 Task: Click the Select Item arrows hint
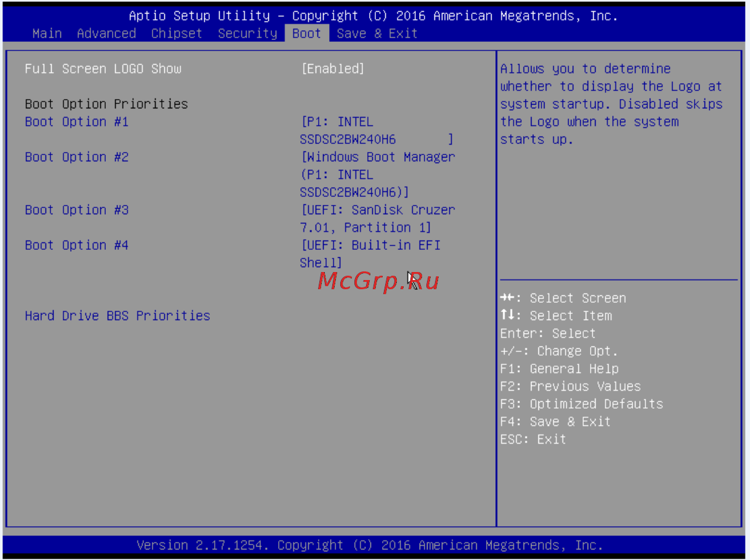556,316
